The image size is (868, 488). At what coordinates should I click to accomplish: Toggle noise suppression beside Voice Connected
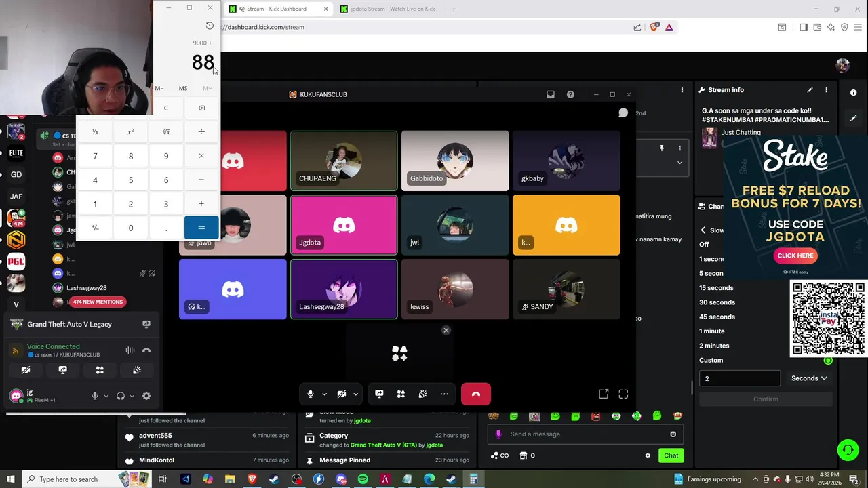[130, 350]
